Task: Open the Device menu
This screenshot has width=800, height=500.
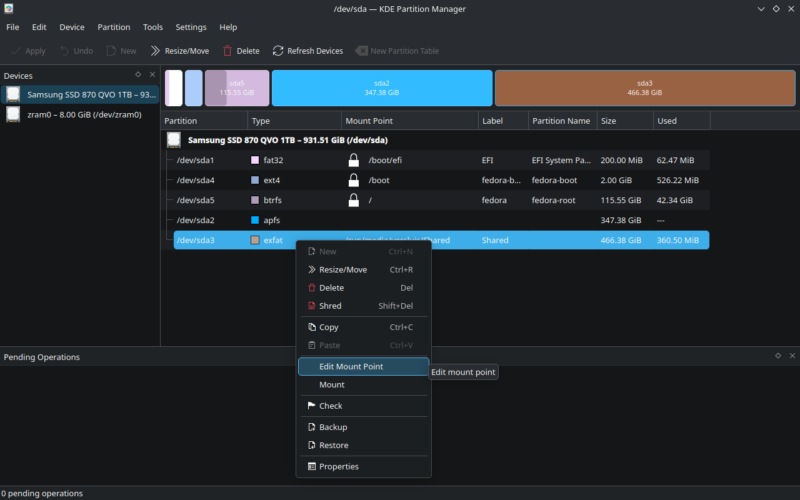Action: pos(72,27)
